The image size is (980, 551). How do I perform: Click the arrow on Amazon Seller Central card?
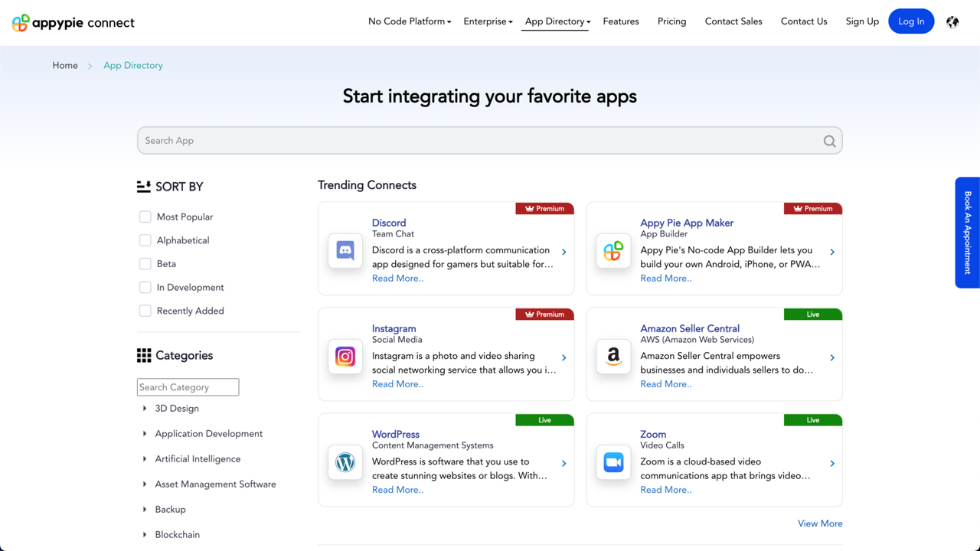(832, 357)
